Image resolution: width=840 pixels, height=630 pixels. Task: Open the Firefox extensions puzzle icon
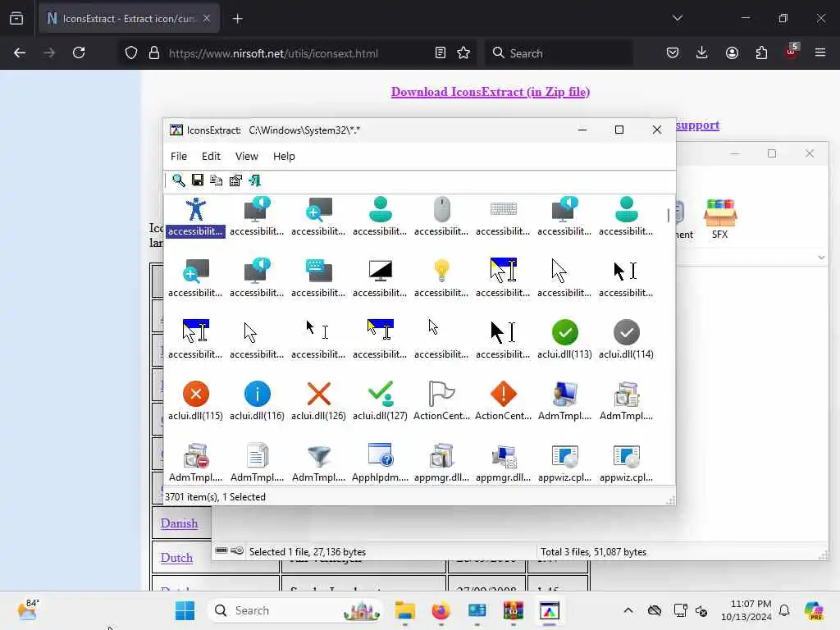tap(761, 52)
